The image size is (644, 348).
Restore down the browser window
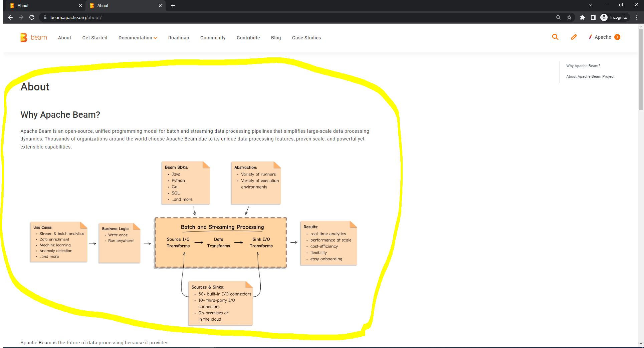coord(621,5)
